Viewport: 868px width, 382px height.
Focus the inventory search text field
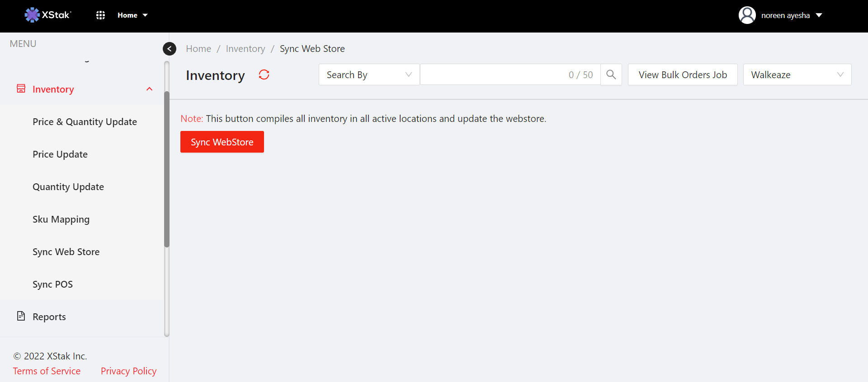(493, 75)
